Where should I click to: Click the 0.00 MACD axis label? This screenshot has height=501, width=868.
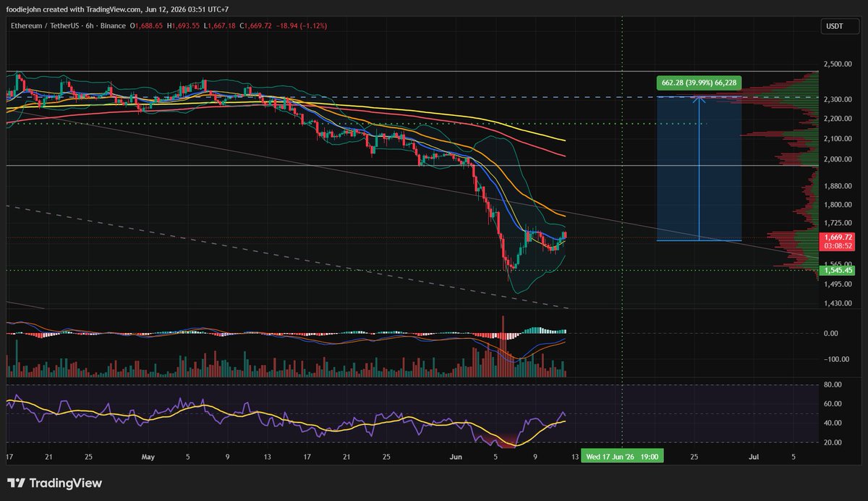[830, 334]
